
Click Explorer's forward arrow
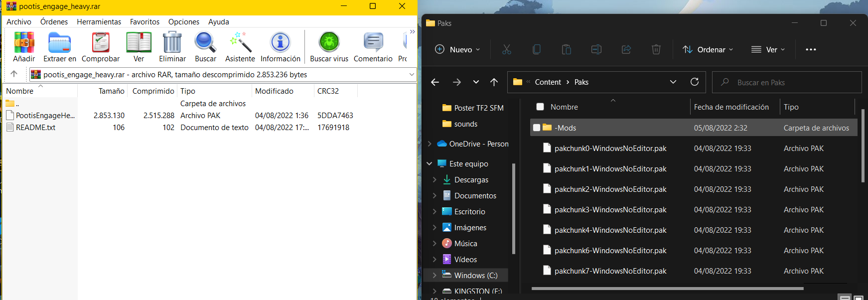[457, 82]
